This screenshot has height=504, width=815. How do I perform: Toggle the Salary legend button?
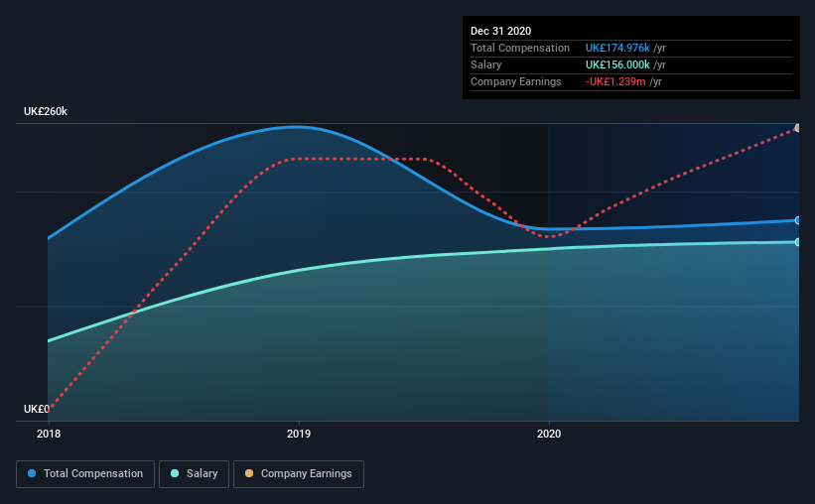pyautogui.click(x=194, y=474)
